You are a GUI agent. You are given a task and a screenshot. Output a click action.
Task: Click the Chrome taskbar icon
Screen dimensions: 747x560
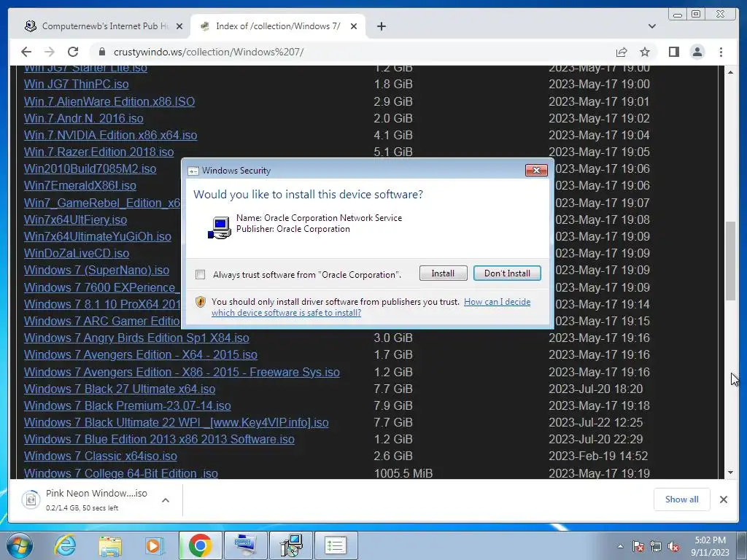(x=200, y=545)
